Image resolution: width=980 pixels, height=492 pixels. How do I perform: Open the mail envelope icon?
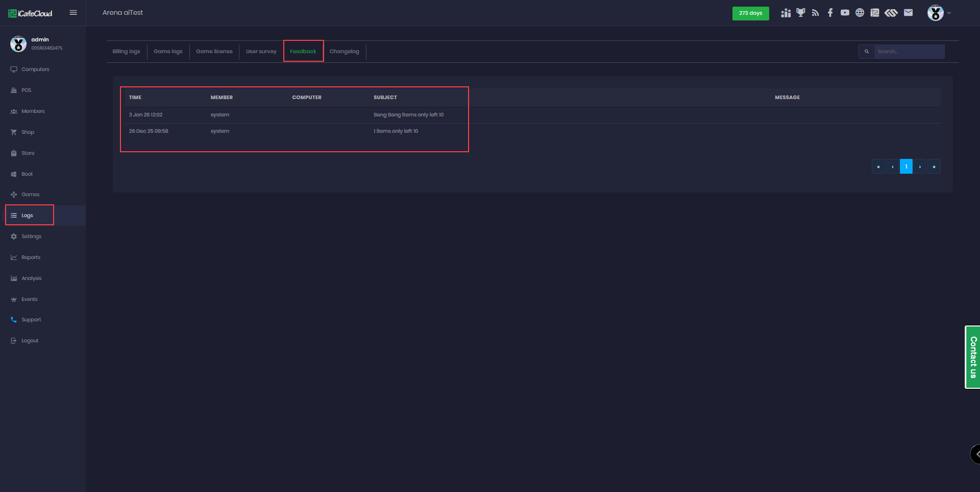tap(908, 13)
